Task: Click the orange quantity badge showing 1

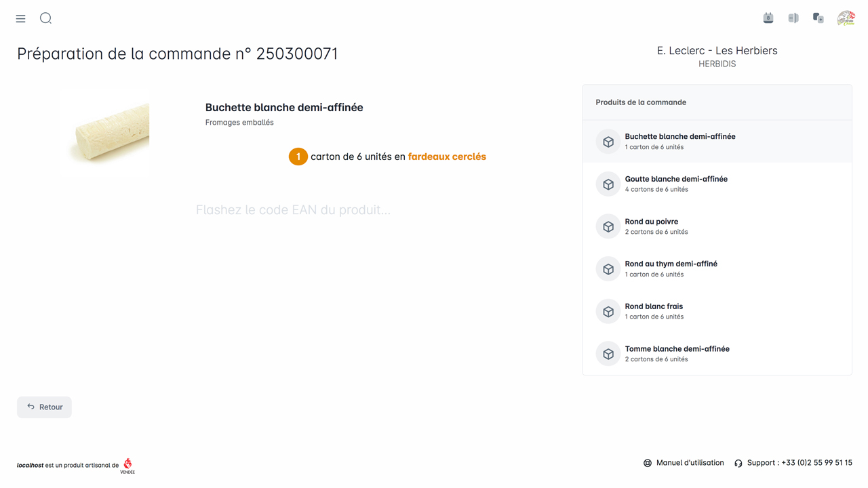Action: [x=298, y=157]
